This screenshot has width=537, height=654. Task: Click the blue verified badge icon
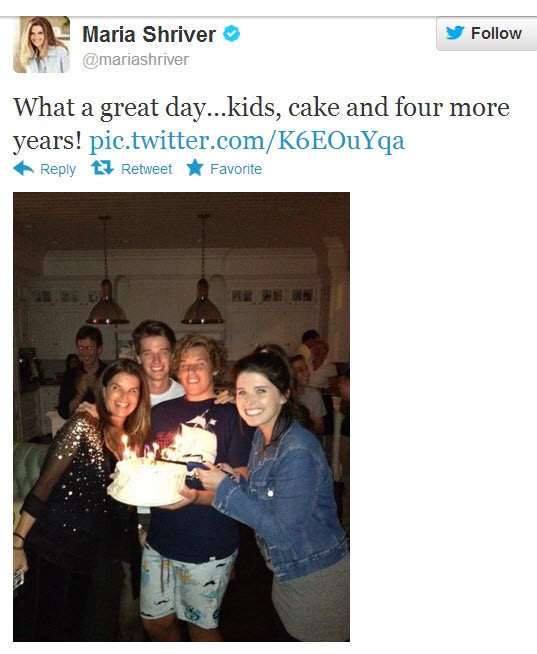(x=232, y=34)
